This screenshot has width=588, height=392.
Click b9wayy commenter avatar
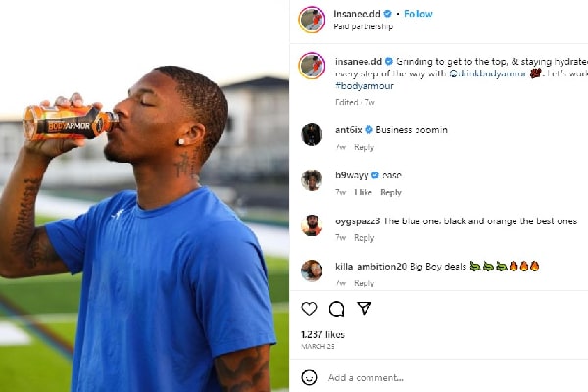pyautogui.click(x=312, y=180)
